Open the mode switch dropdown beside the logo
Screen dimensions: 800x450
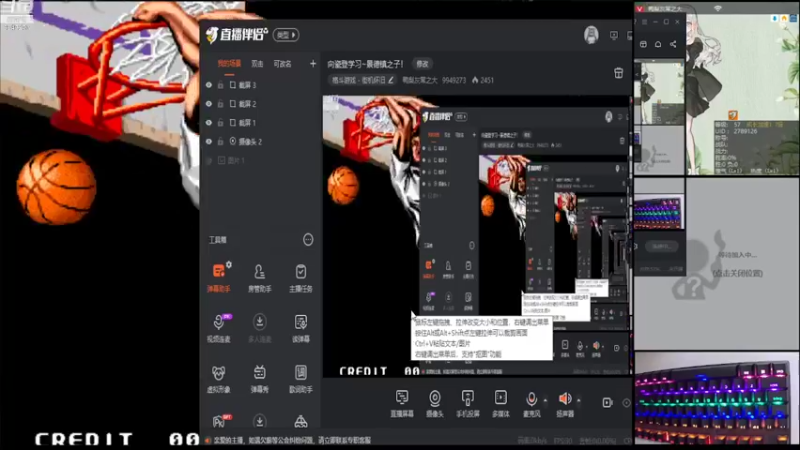click(286, 35)
